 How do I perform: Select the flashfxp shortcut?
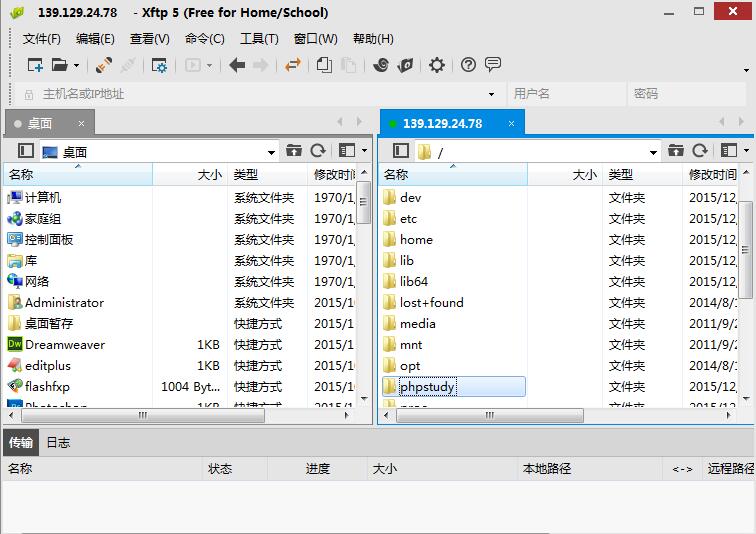(47, 387)
